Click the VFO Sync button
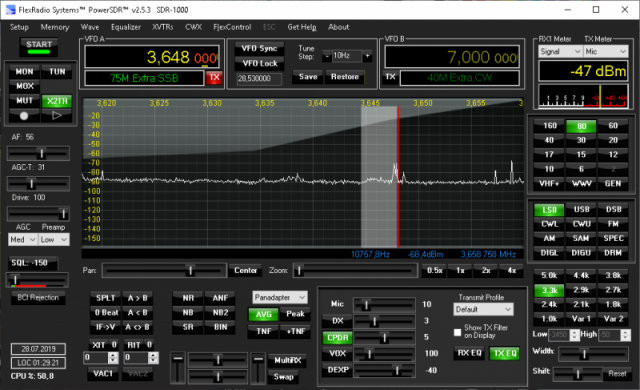640x390 pixels. [259, 49]
